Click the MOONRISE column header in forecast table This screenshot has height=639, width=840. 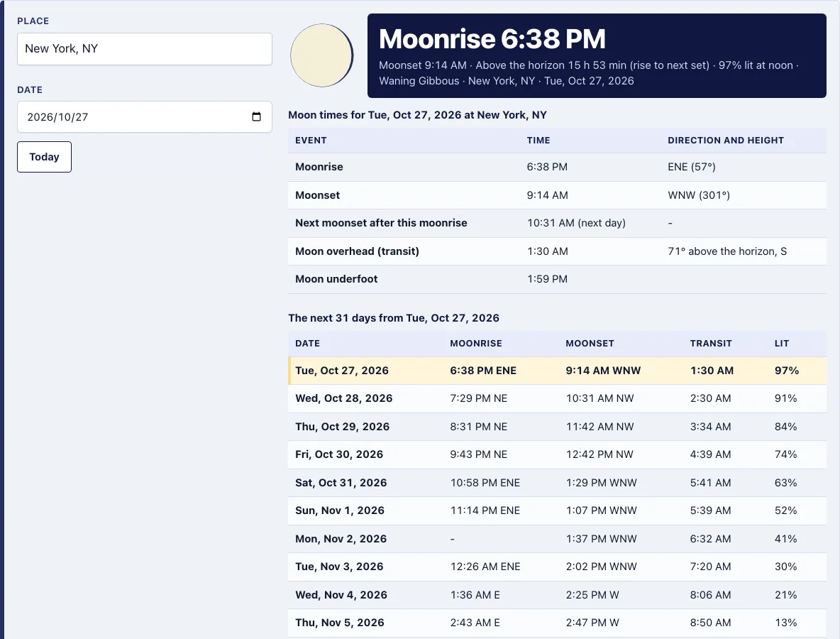[476, 344]
